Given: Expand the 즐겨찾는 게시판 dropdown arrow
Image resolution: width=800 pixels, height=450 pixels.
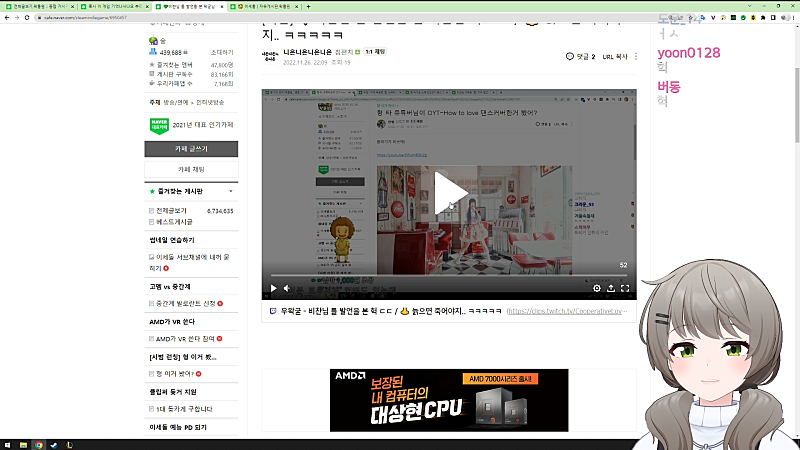Looking at the screenshot, I should click(231, 191).
